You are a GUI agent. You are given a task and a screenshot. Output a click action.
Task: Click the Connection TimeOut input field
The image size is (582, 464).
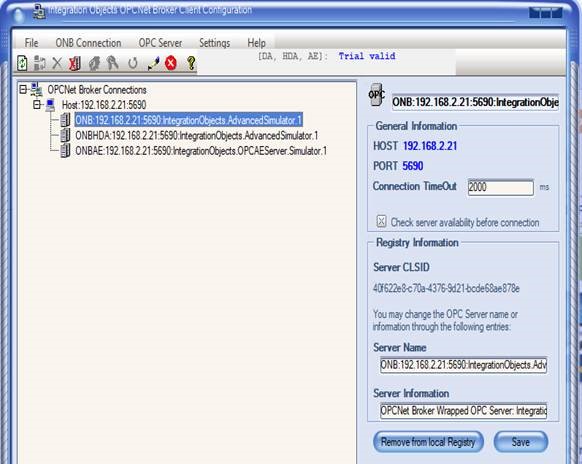pos(500,187)
